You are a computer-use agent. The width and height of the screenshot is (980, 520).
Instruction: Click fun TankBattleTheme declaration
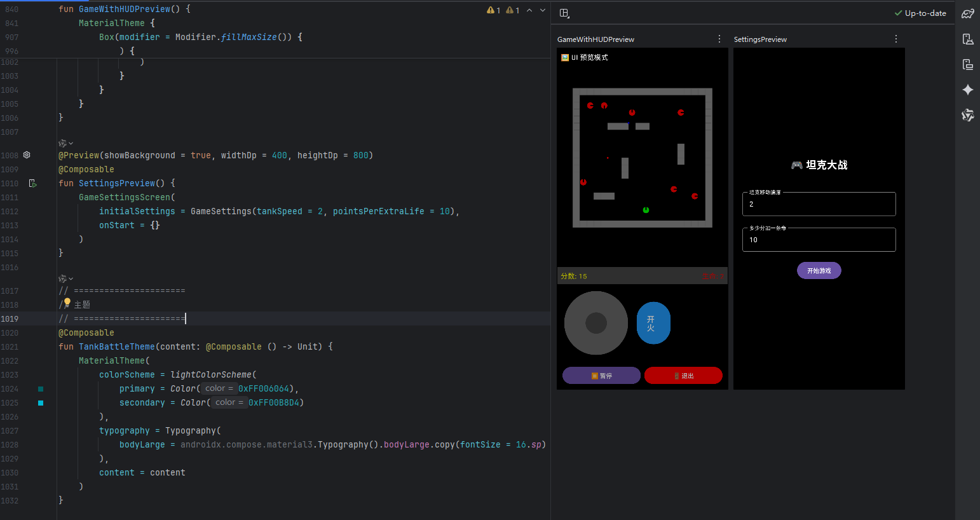pyautogui.click(x=196, y=346)
